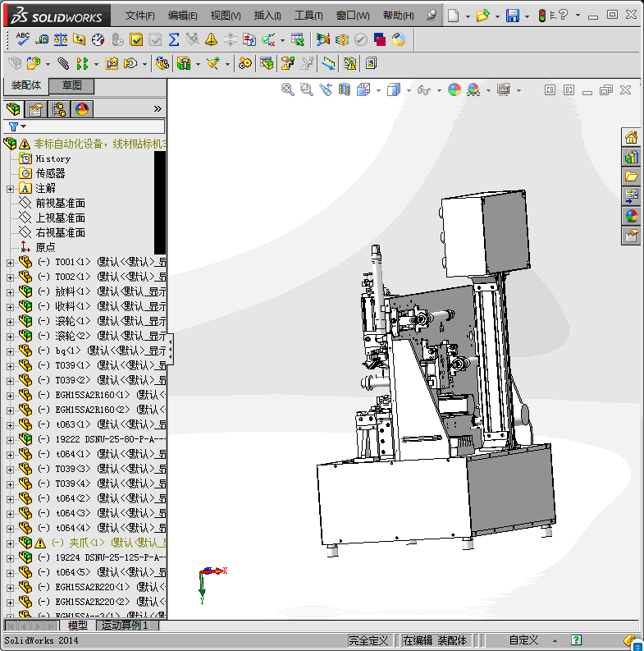Toggle the Hide/Show Items glasses icon
644x651 pixels.
pyautogui.click(x=423, y=89)
